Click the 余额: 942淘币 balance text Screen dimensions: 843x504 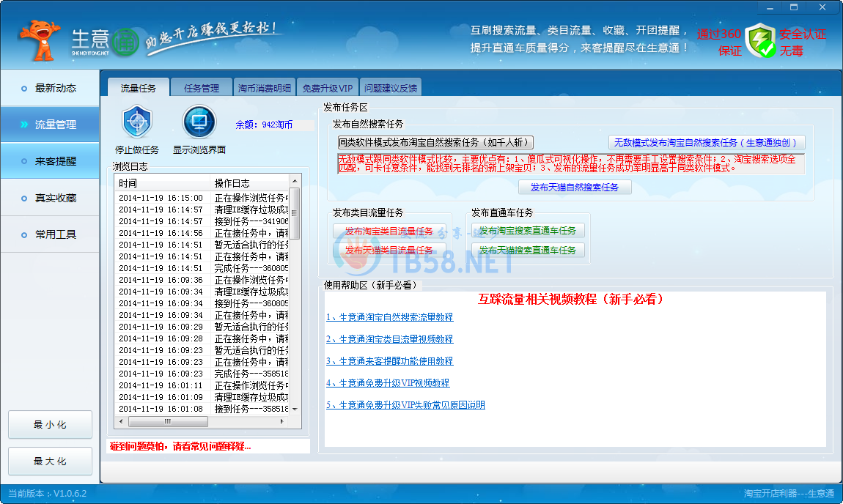tap(264, 125)
